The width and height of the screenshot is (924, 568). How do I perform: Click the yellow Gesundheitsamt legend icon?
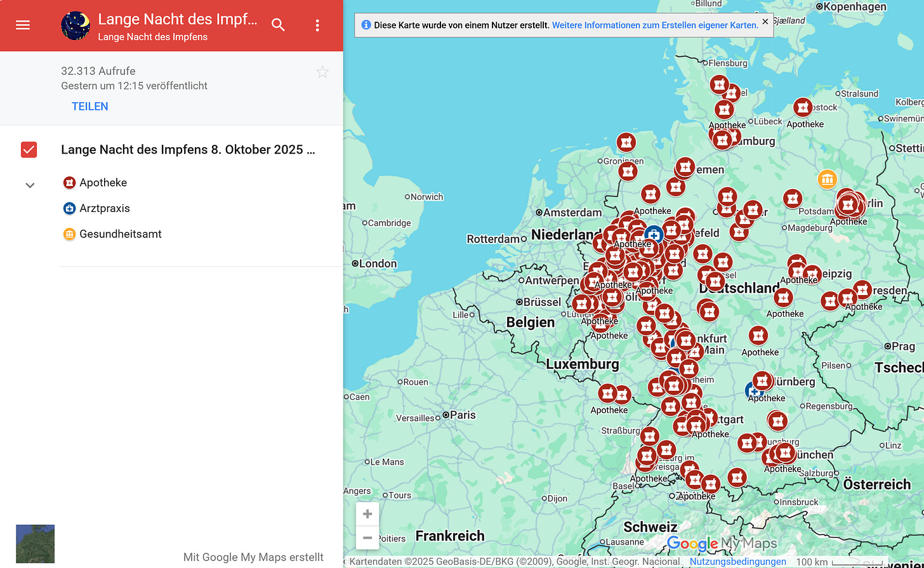(x=69, y=234)
